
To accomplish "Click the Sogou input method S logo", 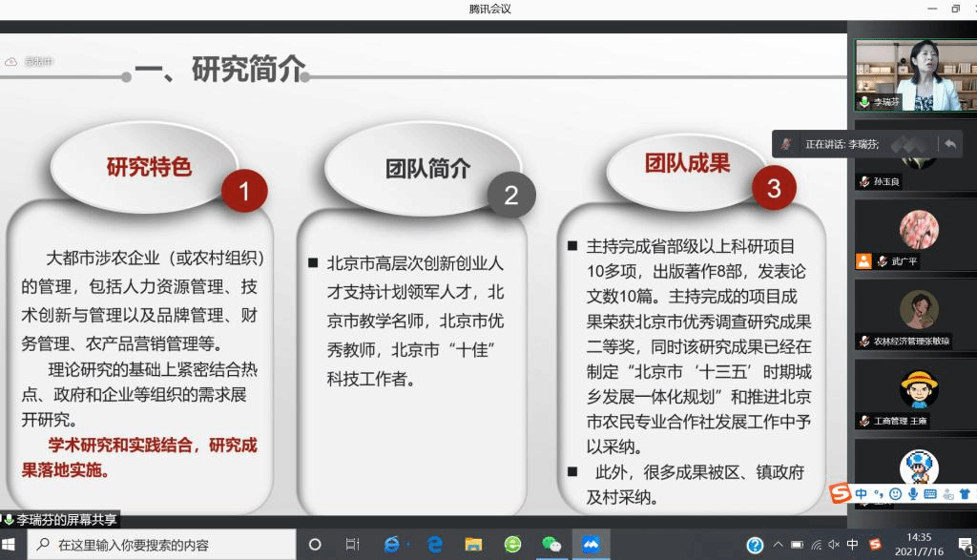I will pos(841,493).
